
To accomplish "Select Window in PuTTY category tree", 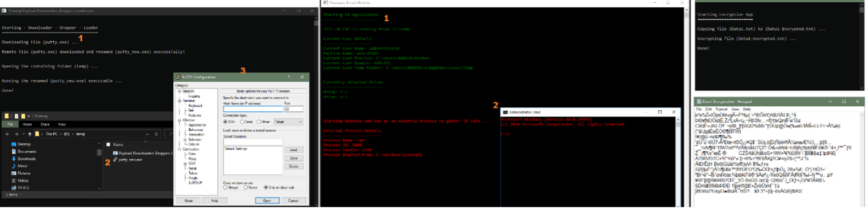I will [188, 120].
